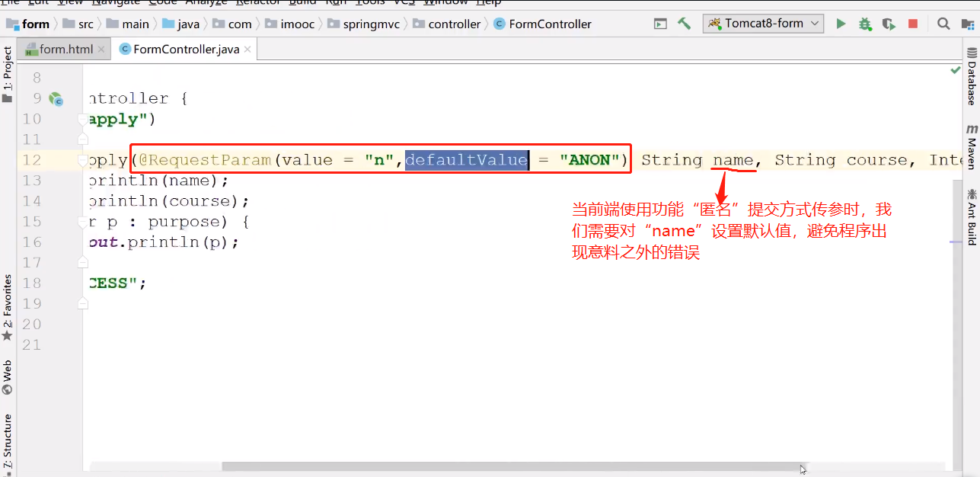Image resolution: width=980 pixels, height=477 pixels.
Task: Click the terminal-style run anything icon
Action: (x=660, y=24)
